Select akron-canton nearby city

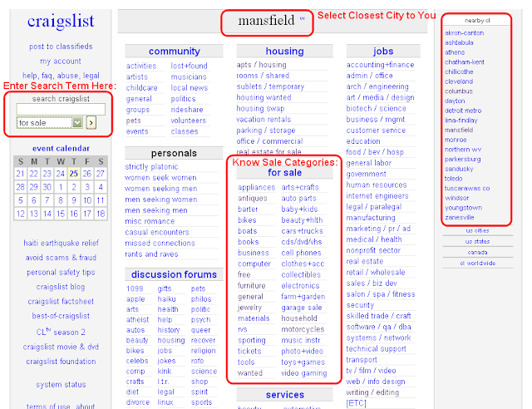click(464, 33)
